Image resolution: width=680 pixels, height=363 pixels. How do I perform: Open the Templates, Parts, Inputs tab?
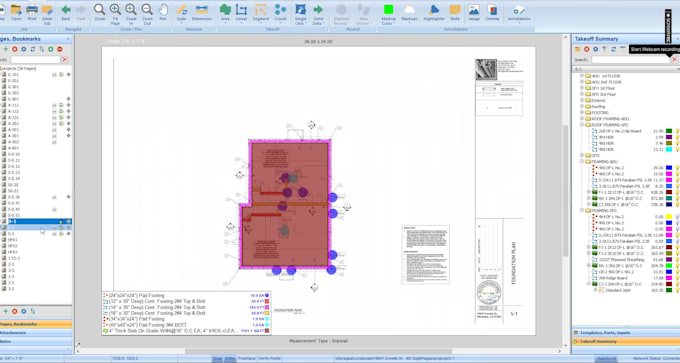(626, 333)
